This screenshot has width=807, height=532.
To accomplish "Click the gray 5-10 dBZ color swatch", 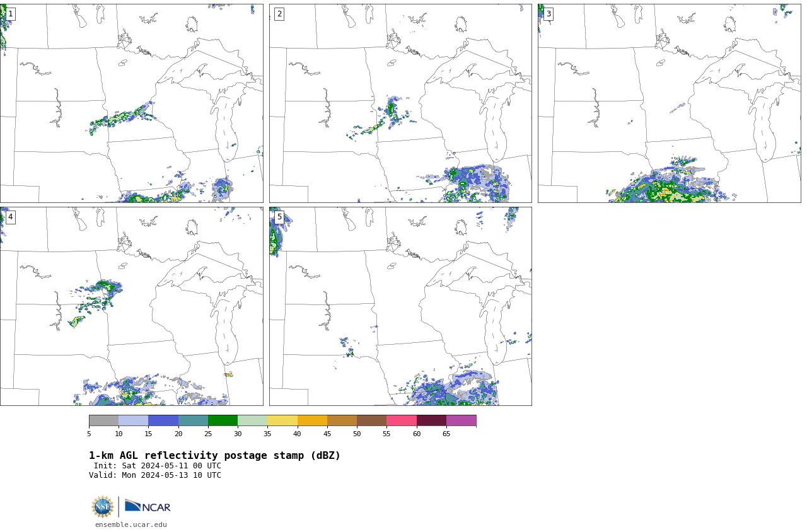I will (x=103, y=420).
